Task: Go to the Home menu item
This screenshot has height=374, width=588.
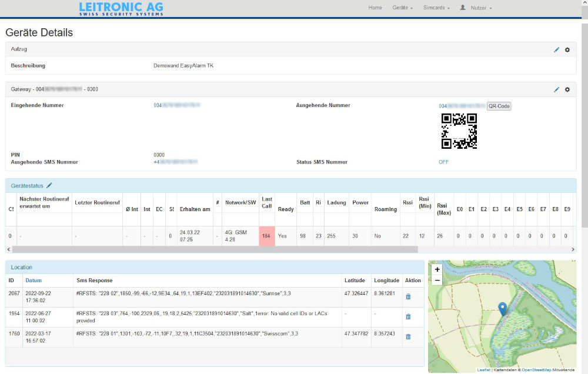Action: [375, 8]
